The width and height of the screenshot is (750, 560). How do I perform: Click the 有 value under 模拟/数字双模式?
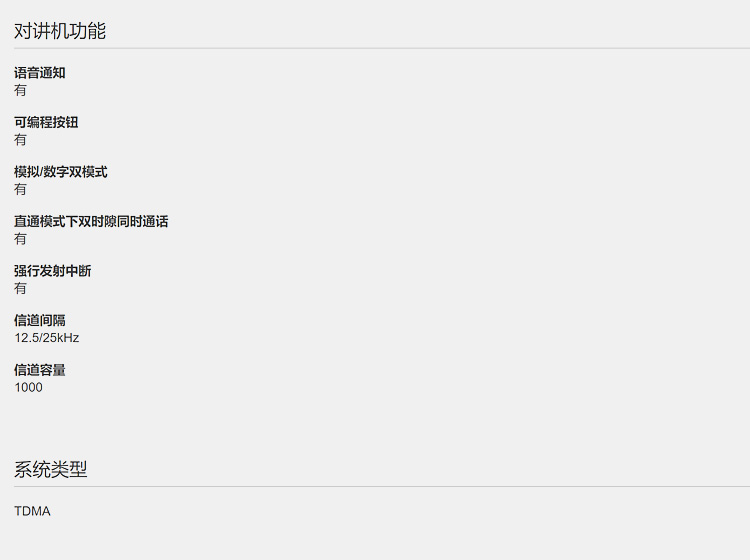click(x=20, y=189)
